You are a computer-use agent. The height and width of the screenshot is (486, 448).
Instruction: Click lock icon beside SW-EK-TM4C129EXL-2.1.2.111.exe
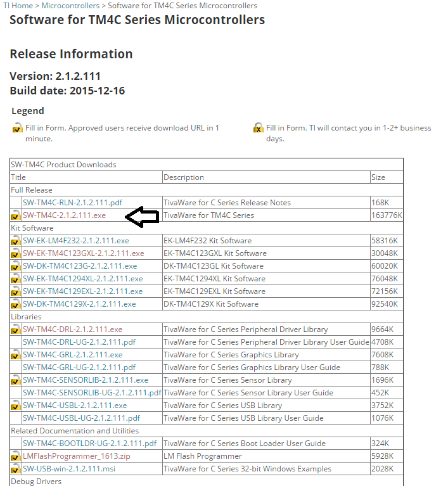pos(16,291)
